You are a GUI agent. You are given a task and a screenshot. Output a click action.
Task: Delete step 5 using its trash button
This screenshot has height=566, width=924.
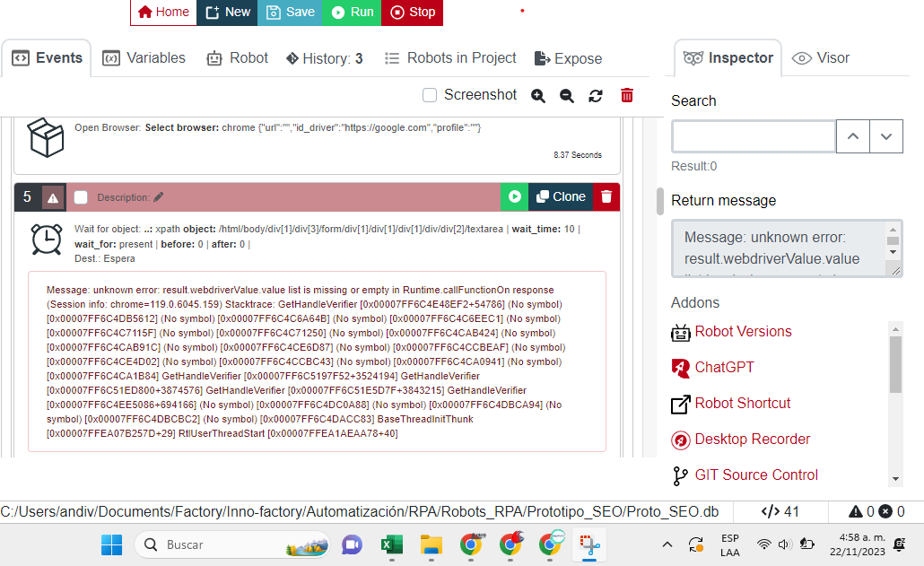pos(606,197)
